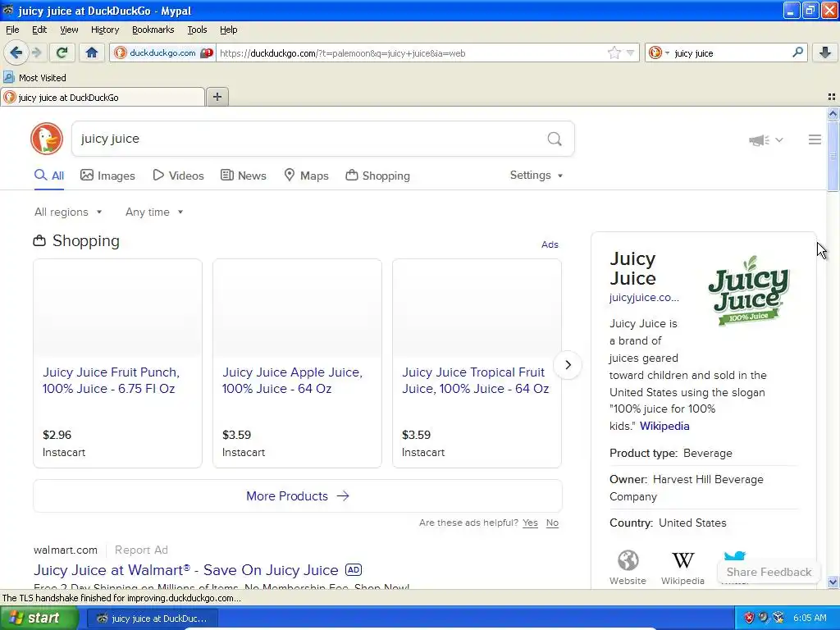The image size is (840, 630).
Task: Click the magnifier inside DuckDuckGo search box
Action: 555,139
